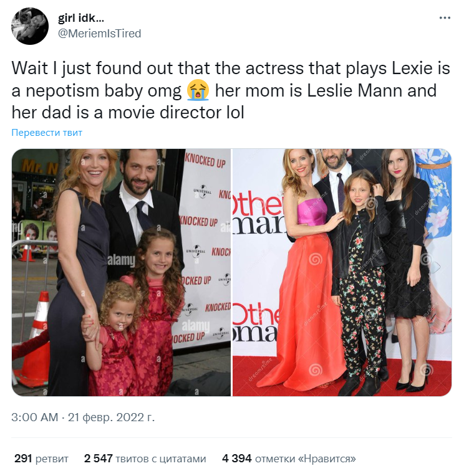The width and height of the screenshot is (464, 476).
Task: Click "Перевести твит" to translate tweet
Action: tap(47, 133)
